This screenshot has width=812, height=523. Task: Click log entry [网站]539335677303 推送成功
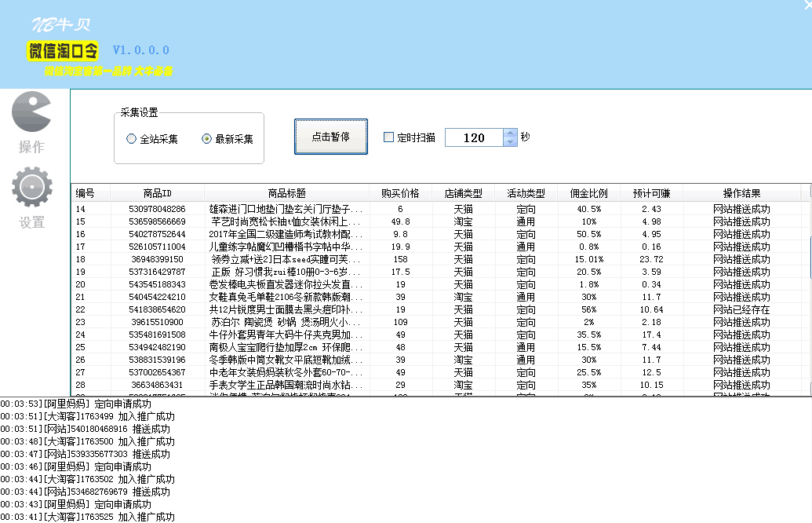click(x=86, y=454)
